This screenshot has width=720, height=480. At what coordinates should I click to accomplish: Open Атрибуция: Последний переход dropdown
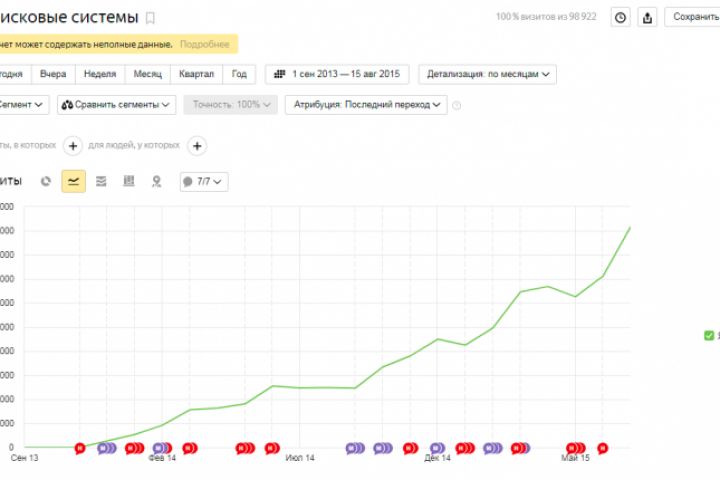pyautogui.click(x=366, y=105)
